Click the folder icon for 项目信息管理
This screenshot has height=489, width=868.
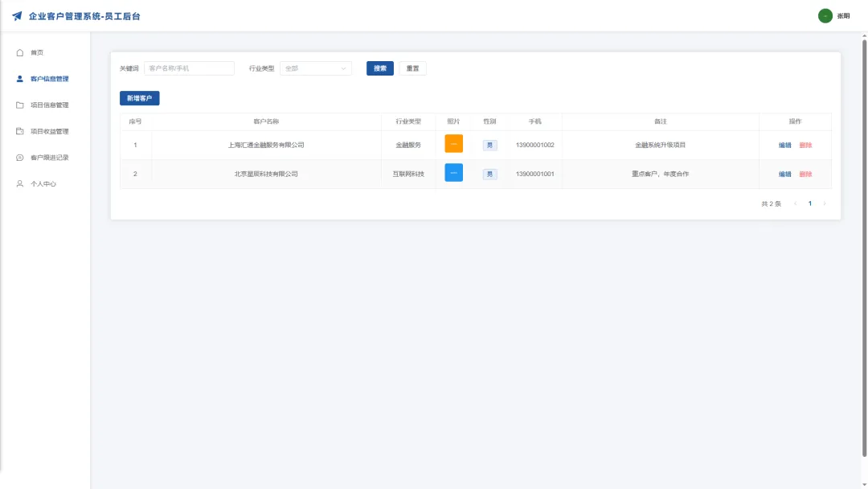(x=20, y=105)
